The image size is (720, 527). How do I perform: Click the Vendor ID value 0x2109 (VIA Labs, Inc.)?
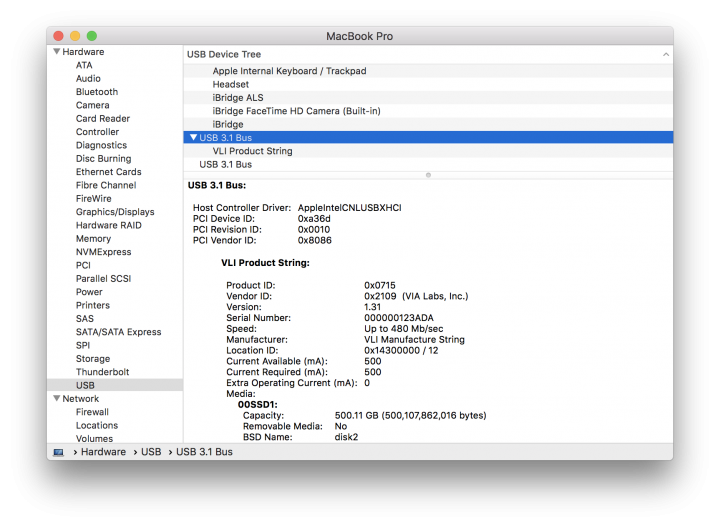click(x=416, y=296)
